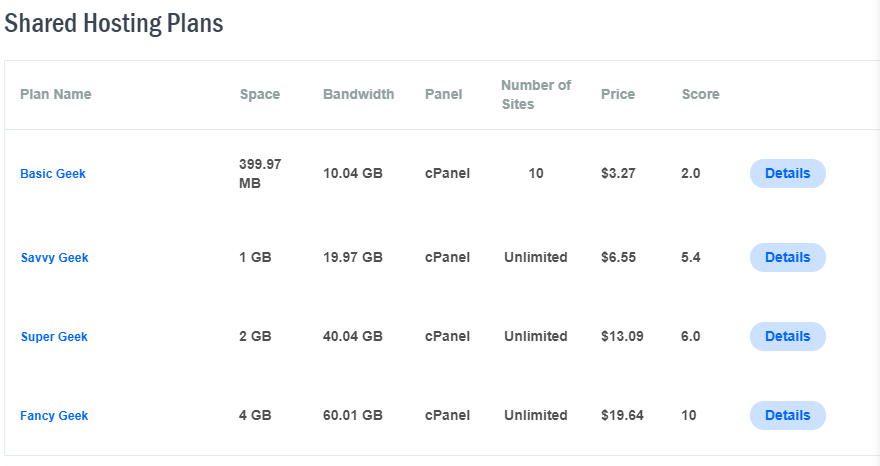Click the 60.01 GB bandwidth value
Viewport: 880px width, 466px height.
(x=353, y=415)
